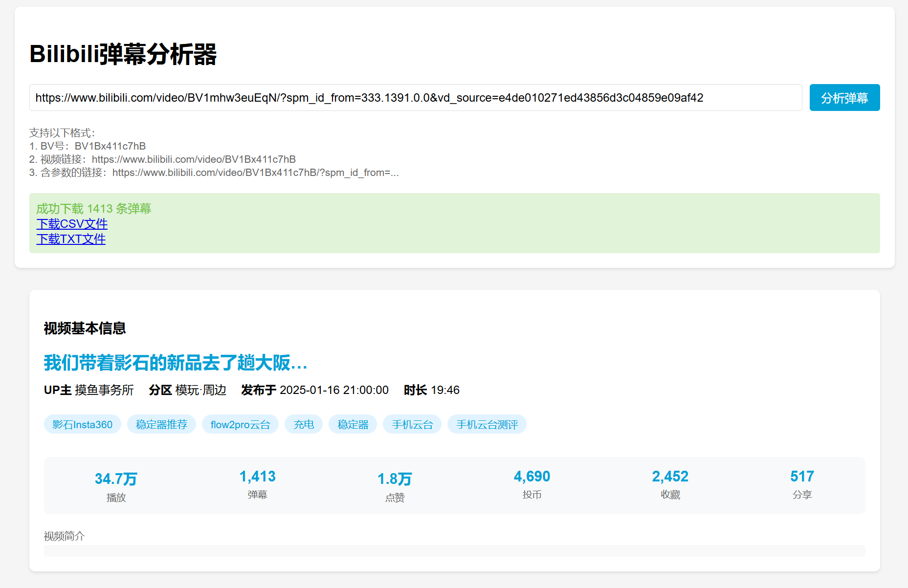Download the CSV file link
This screenshot has width=908, height=588.
(72, 224)
